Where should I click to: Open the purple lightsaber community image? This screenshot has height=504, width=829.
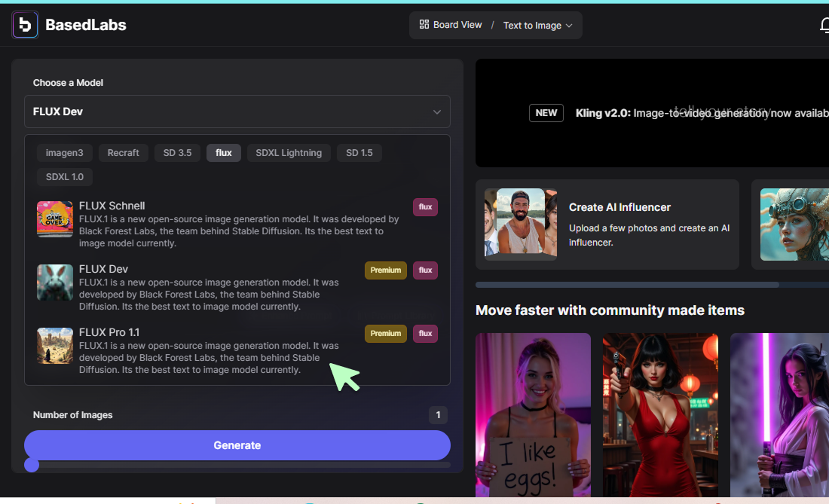[779, 414]
